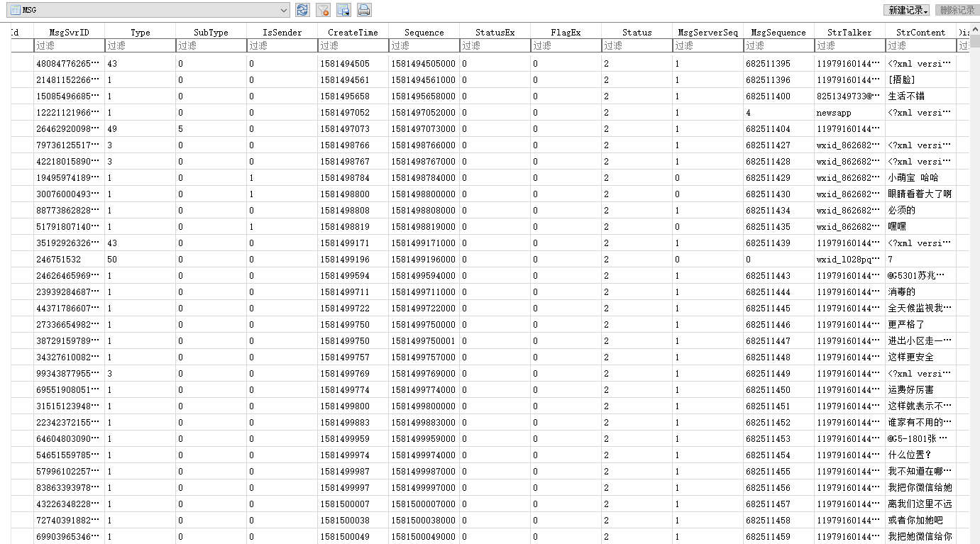Screen dimensions: 980x544
Task: Select the '运费好厉害' content cell
Action: click(921, 390)
